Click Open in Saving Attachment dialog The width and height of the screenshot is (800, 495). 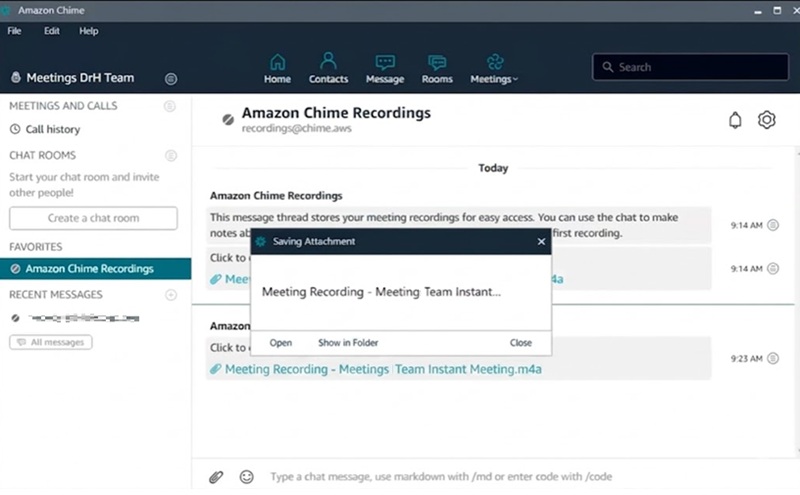tap(281, 343)
